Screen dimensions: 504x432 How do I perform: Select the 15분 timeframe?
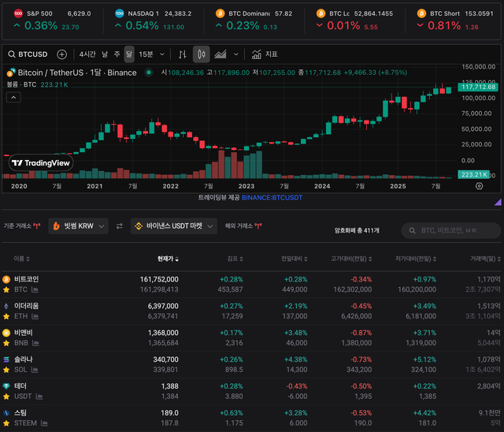click(146, 54)
